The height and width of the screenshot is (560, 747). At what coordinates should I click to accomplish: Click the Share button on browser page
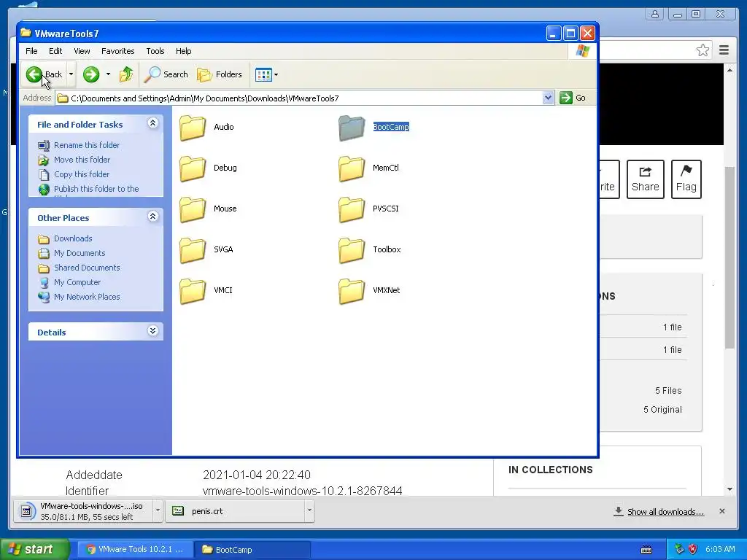(x=645, y=179)
